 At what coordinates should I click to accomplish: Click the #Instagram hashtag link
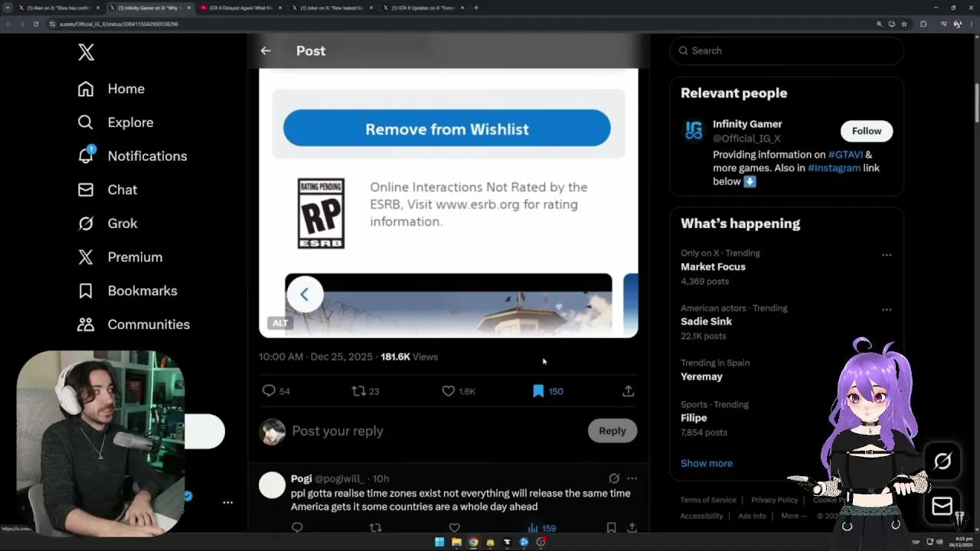(x=834, y=168)
